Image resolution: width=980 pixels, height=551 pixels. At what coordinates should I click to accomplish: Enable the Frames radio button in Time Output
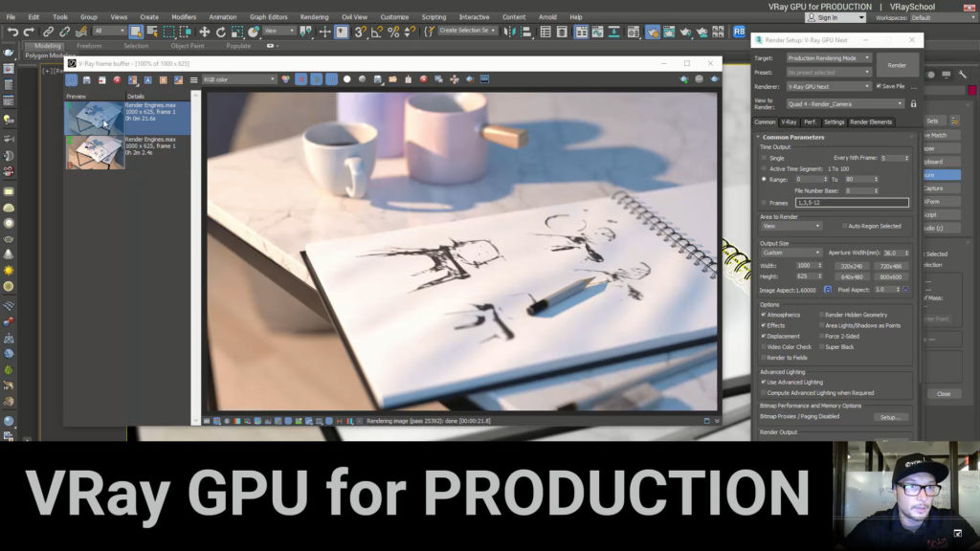(x=764, y=203)
